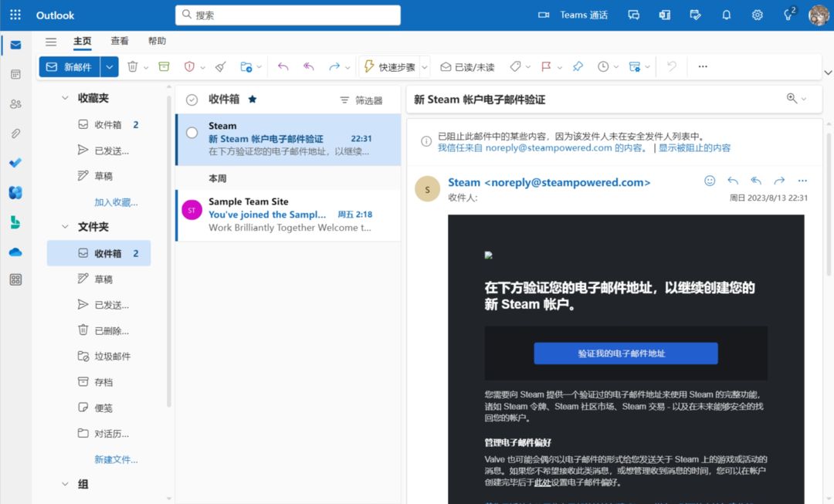Click the Snooze clock toolbar icon
This screenshot has height=504, width=834.
(x=603, y=66)
